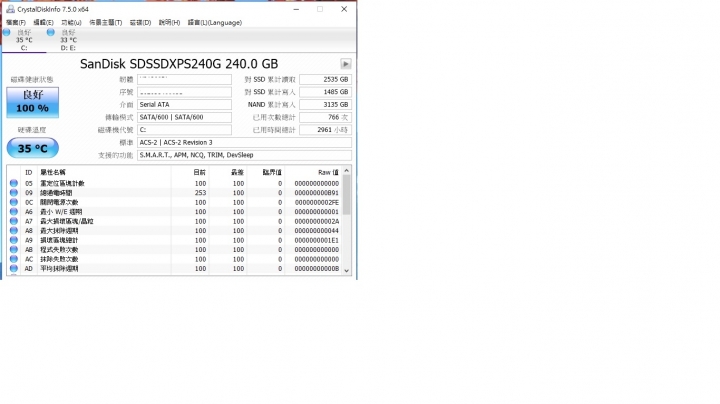
Task: Click the 良好 100 % health status button
Action: point(33,102)
